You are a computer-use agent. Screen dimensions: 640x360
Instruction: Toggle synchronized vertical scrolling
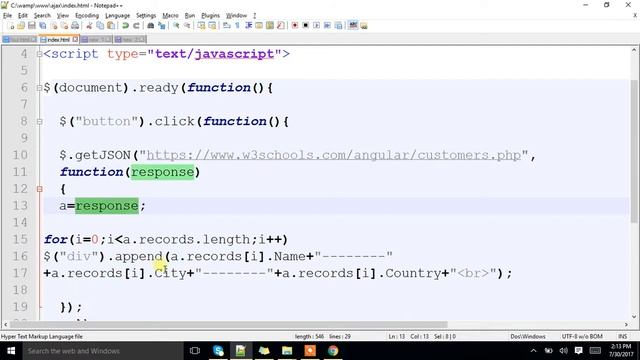(x=201, y=26)
